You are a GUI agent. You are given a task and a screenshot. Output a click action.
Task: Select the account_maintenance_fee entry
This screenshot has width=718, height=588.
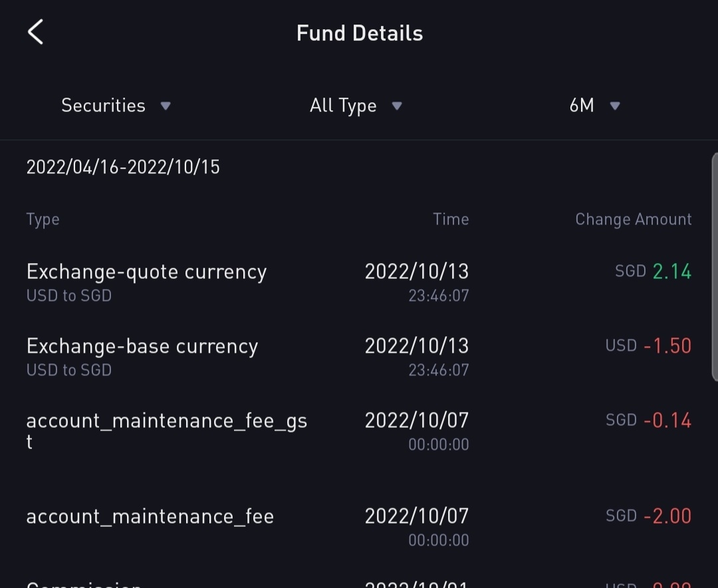(150, 517)
